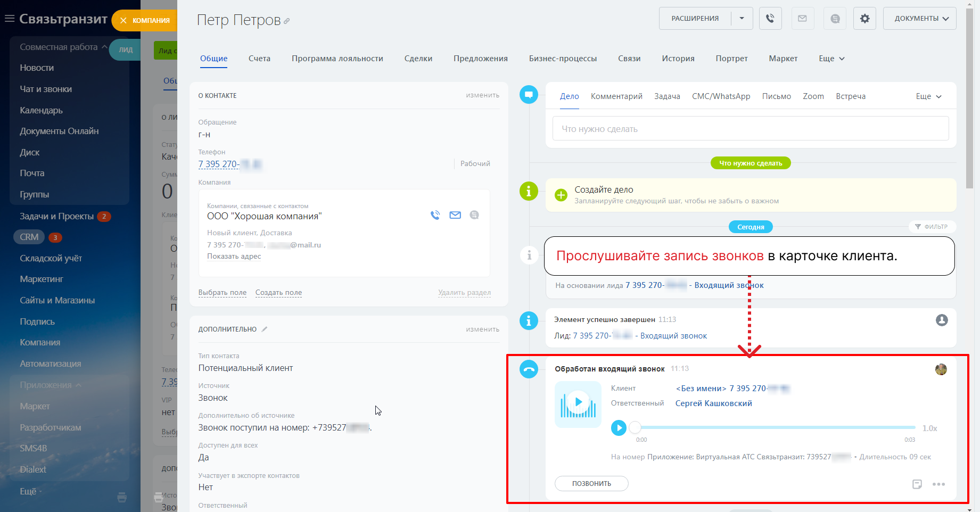Call ООО Хорошая компания via phone icon
The height and width of the screenshot is (512, 980).
pyautogui.click(x=435, y=215)
